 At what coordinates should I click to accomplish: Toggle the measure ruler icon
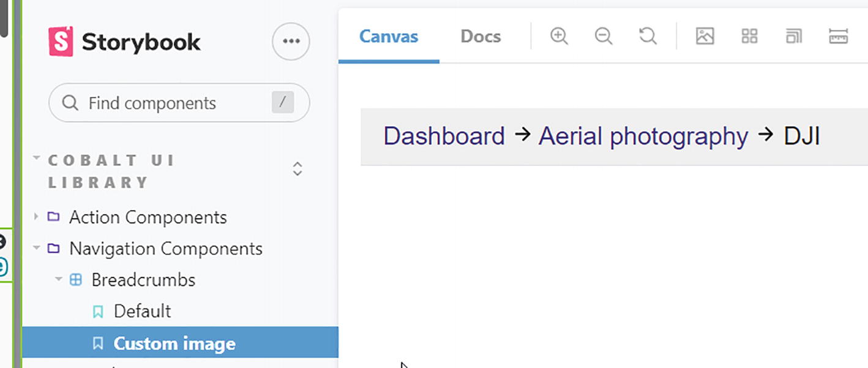point(838,36)
